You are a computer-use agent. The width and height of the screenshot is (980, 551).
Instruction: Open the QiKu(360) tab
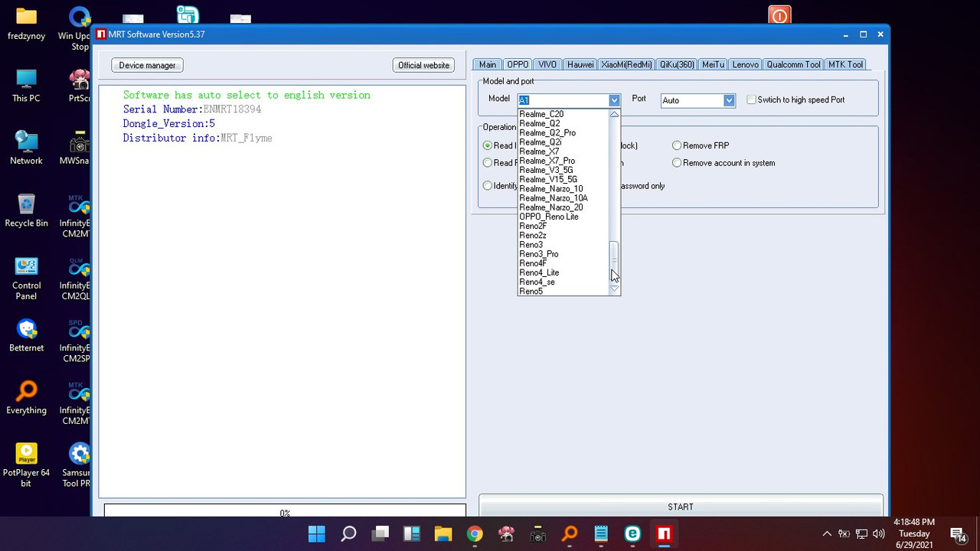pyautogui.click(x=677, y=65)
